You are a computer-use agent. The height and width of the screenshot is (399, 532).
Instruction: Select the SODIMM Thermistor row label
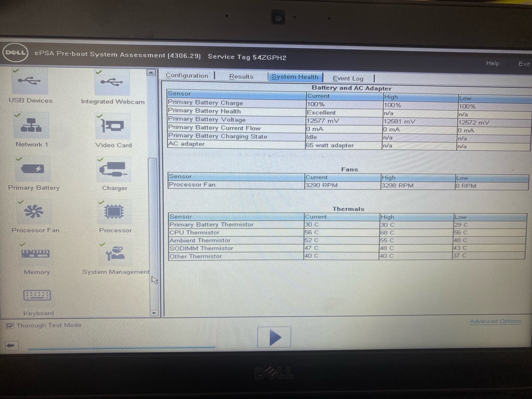pos(201,248)
